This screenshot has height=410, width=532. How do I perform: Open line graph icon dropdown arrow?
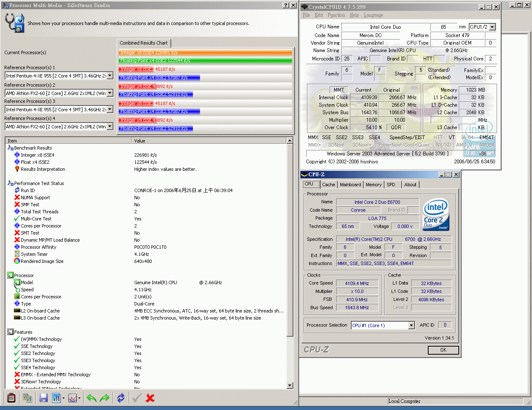coord(79,398)
